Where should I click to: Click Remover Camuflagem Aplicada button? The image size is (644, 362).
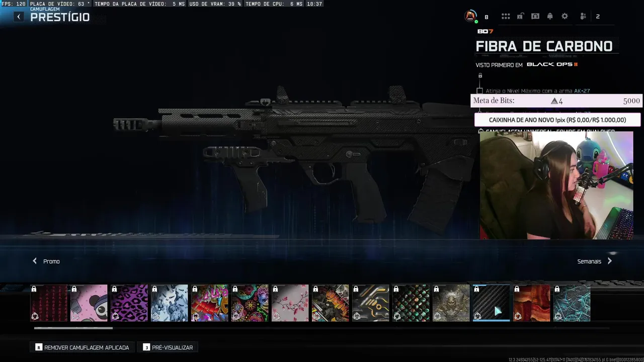[82, 347]
